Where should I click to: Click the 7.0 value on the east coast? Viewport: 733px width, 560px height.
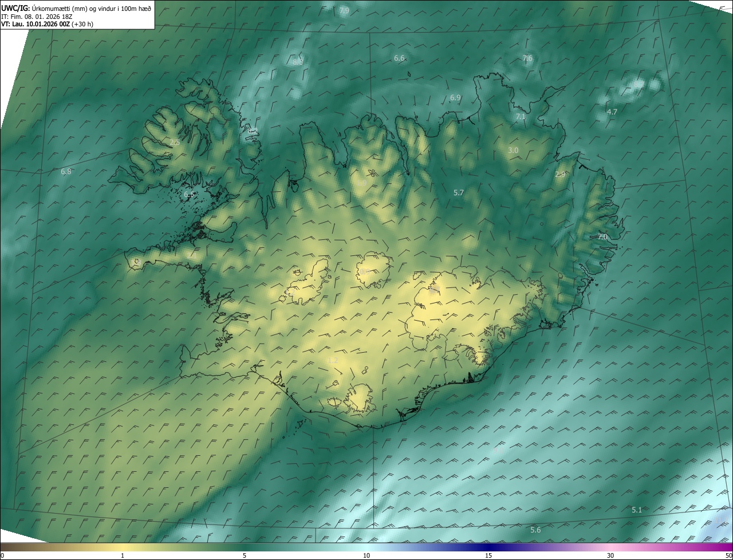[x=602, y=237]
